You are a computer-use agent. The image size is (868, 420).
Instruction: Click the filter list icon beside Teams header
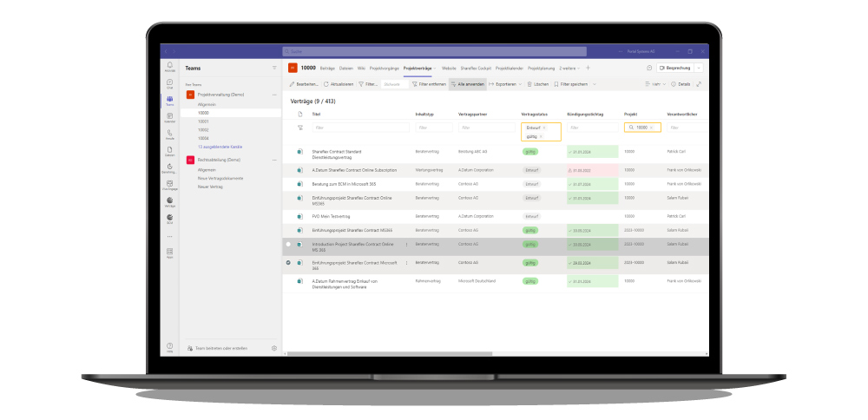[274, 68]
